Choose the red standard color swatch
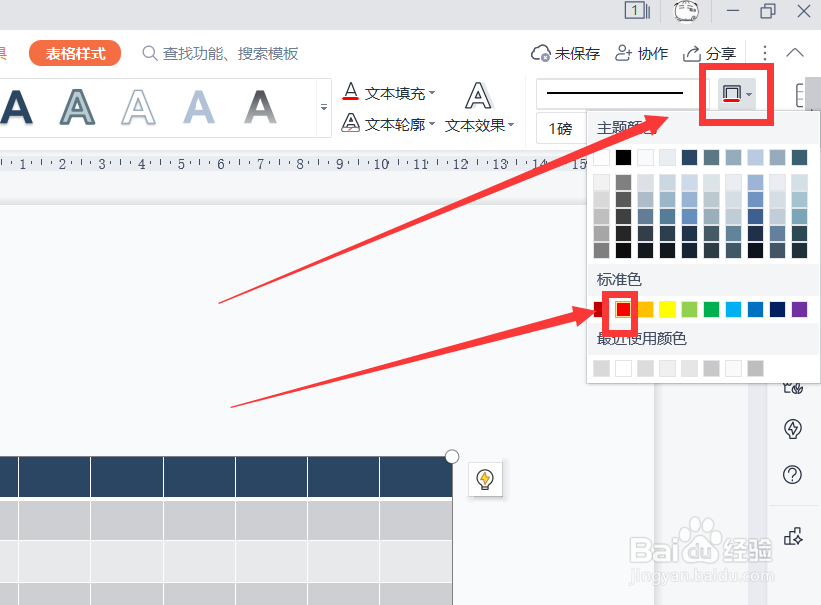 (623, 310)
